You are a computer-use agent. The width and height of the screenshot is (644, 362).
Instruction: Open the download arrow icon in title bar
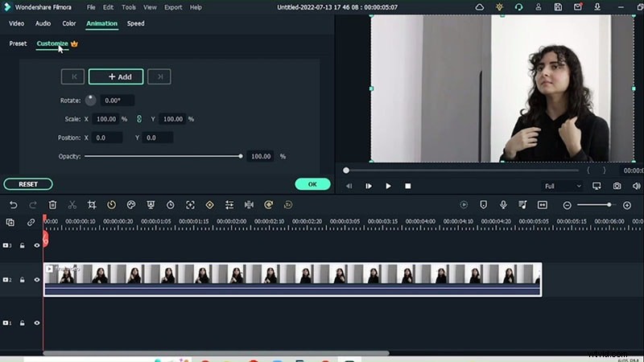tap(597, 7)
